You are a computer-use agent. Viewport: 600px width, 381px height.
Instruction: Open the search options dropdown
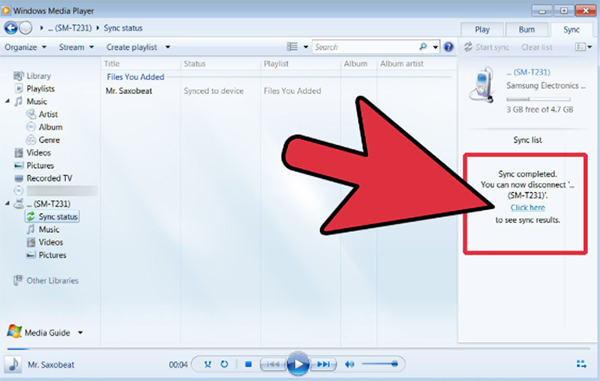[435, 47]
